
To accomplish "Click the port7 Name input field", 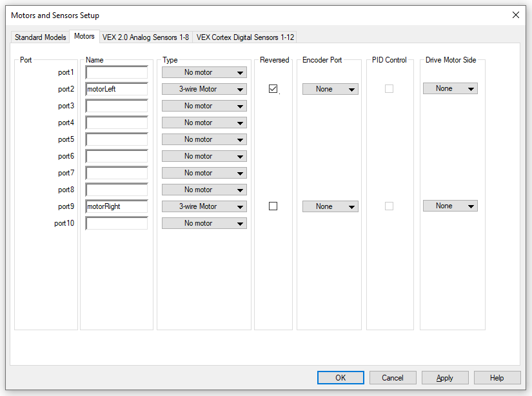I will [x=117, y=173].
